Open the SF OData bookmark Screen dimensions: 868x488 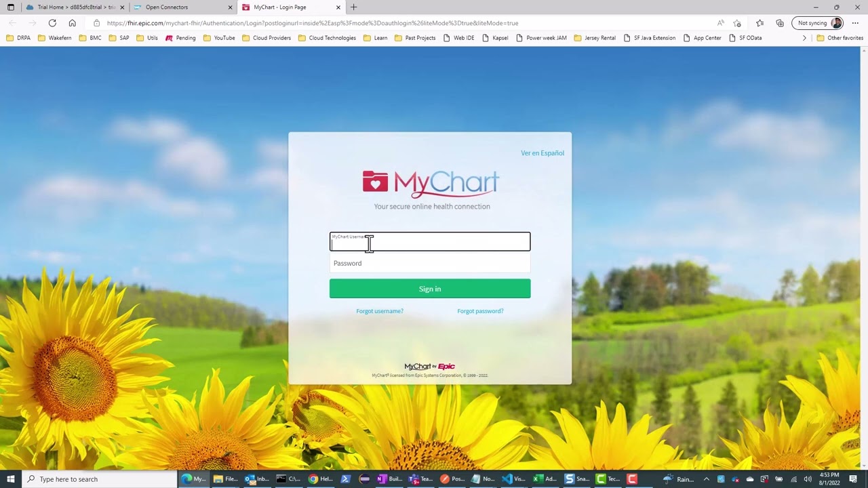pos(745,38)
